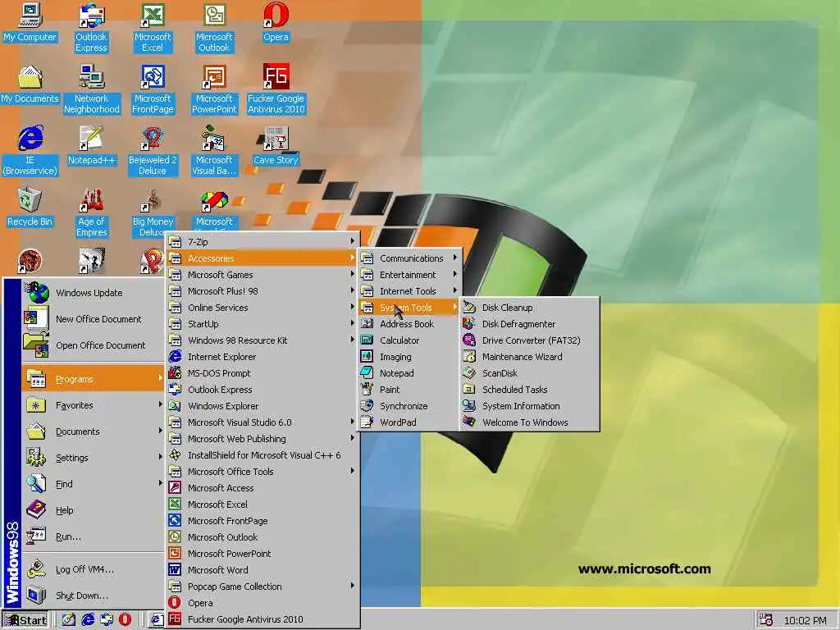Open Drive Converter (FAT32)
The height and width of the screenshot is (630, 840).
529,340
